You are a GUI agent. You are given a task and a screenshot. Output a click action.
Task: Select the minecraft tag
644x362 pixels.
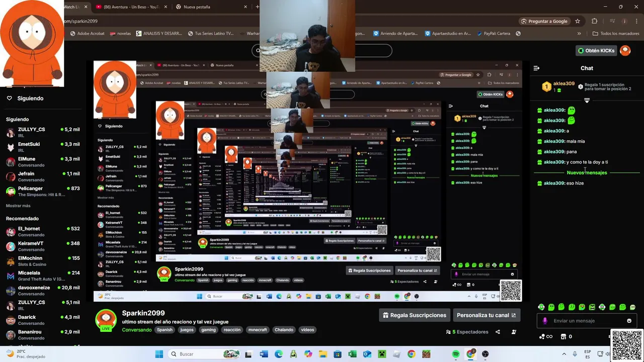pos(258,330)
